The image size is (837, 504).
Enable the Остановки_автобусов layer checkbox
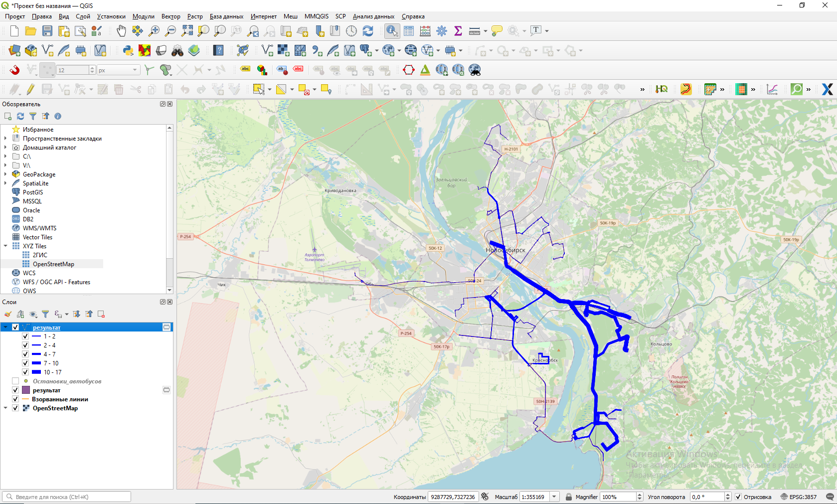15,381
